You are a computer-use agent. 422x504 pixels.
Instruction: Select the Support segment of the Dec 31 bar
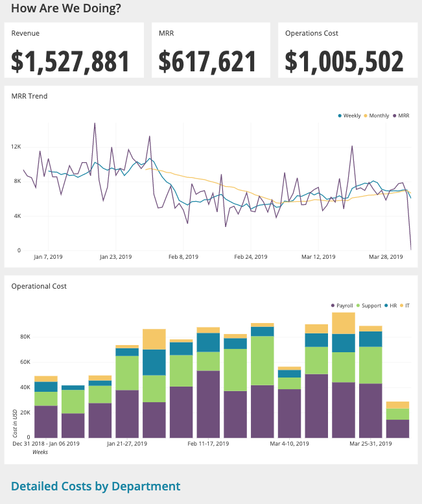[46, 398]
